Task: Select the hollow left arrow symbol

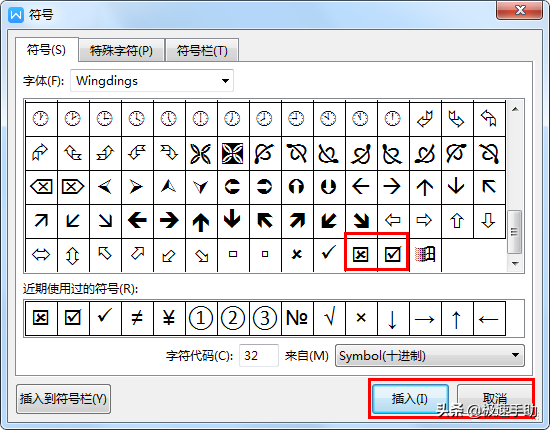Action: tap(393, 221)
